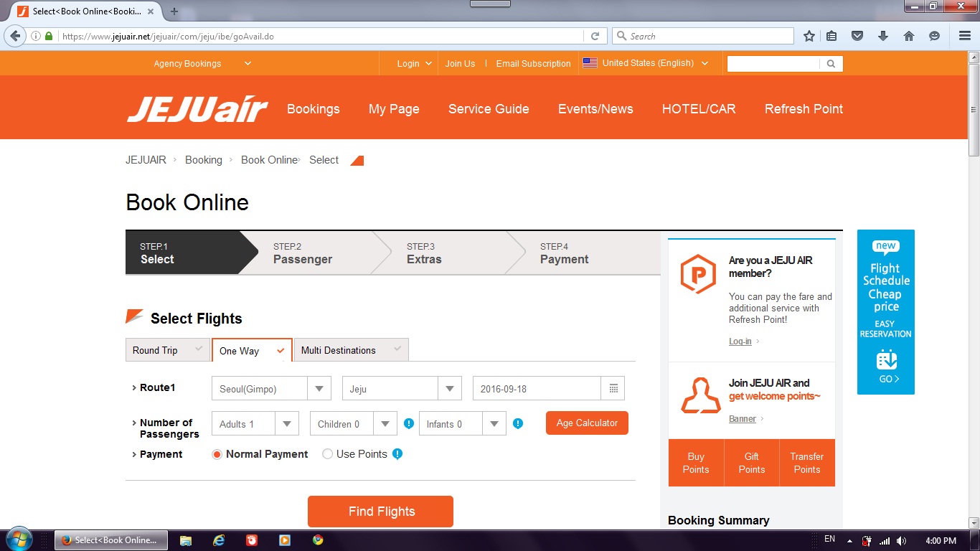
Task: Open the Events/News menu
Action: pos(595,109)
